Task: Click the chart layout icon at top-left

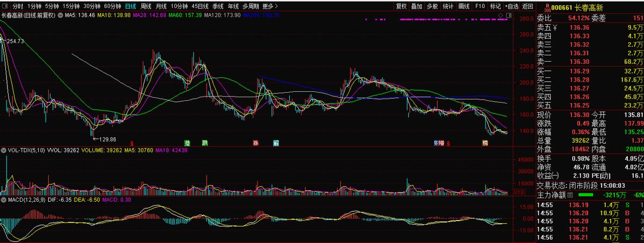Action: 4,6
